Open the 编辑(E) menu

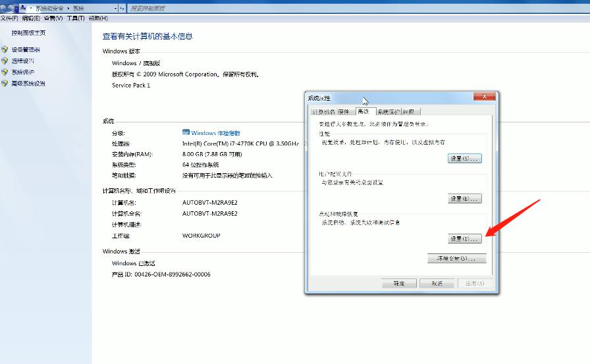click(x=31, y=18)
